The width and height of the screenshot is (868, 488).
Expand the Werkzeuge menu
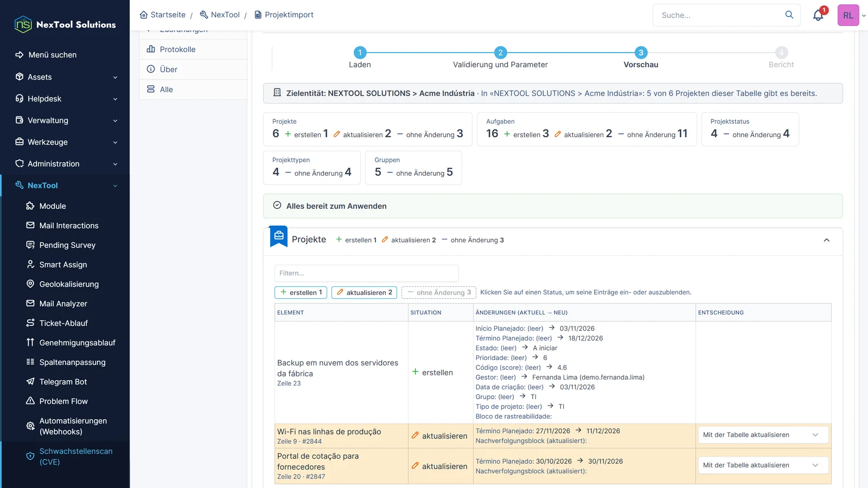pyautogui.click(x=65, y=142)
